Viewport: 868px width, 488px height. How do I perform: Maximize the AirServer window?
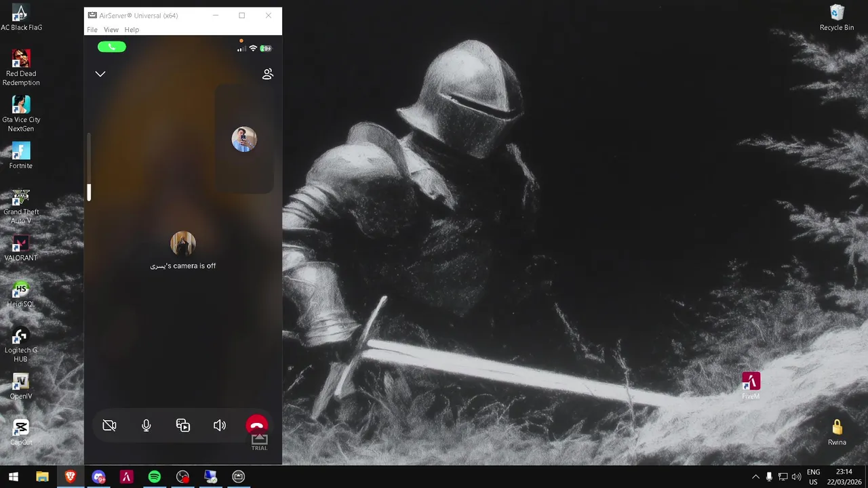(x=241, y=15)
